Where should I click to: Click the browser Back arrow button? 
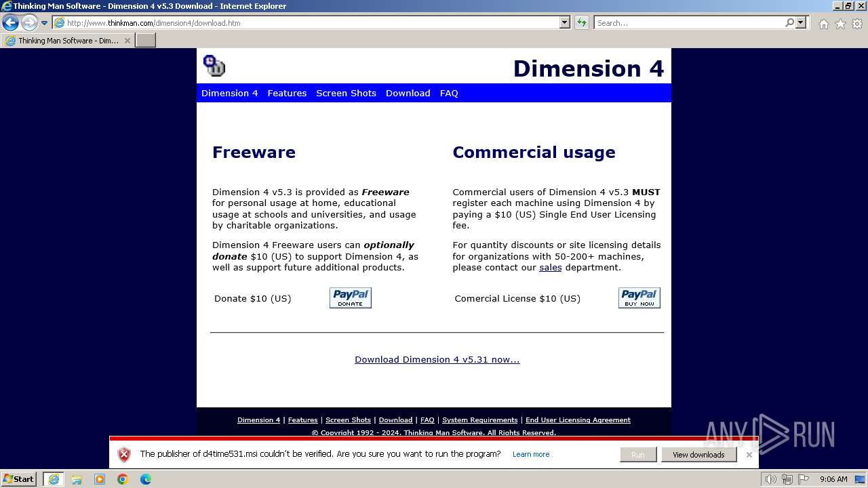(x=10, y=22)
